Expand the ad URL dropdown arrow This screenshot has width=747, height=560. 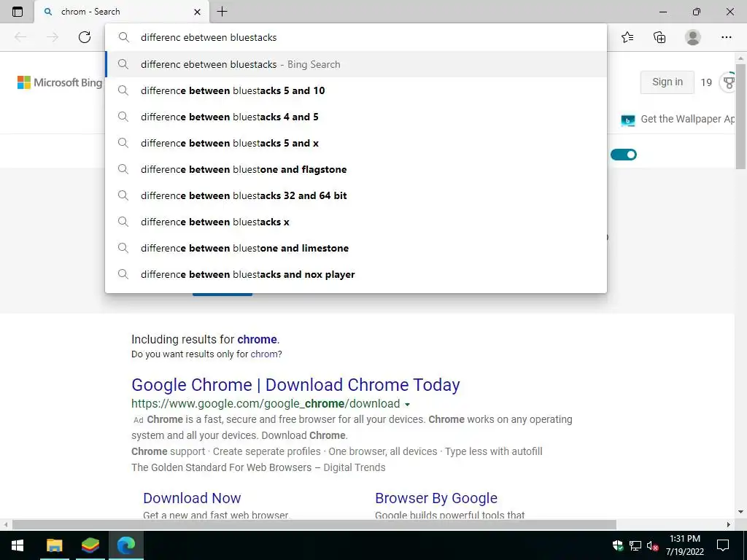tap(407, 404)
